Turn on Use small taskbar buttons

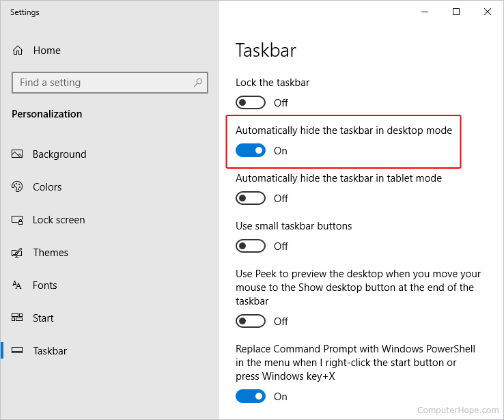coord(251,246)
